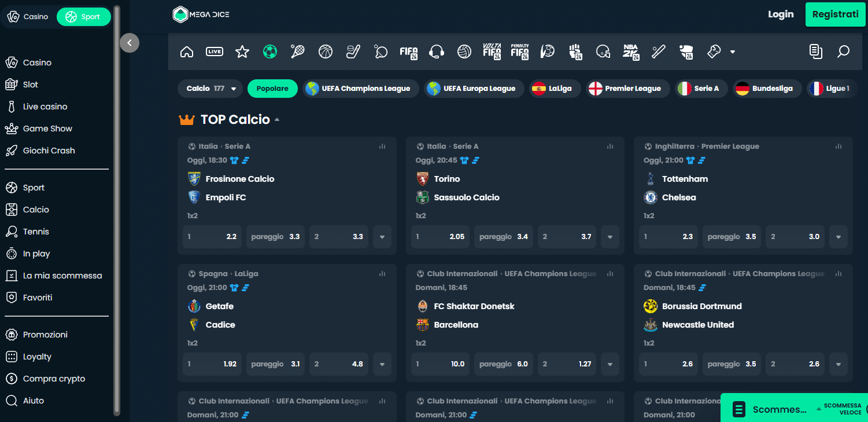Open the search magnifier icon
The width and height of the screenshot is (868, 422).
tap(844, 52)
